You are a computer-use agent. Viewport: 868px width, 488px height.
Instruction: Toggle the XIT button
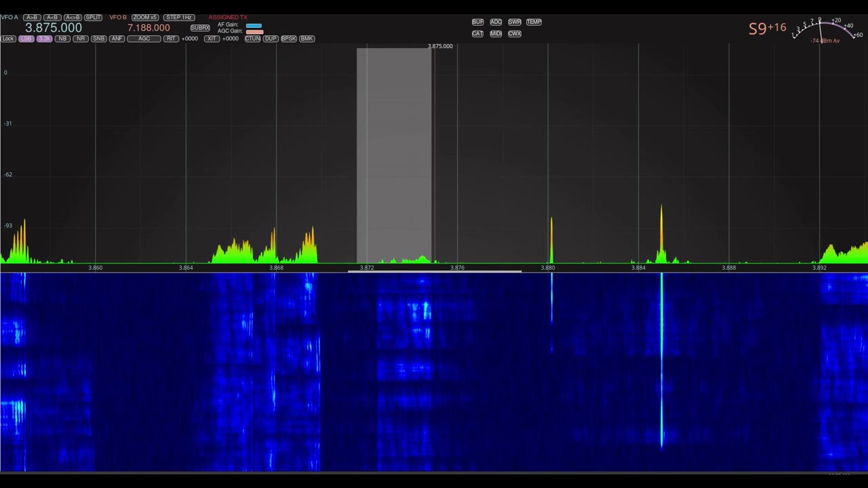coord(212,39)
